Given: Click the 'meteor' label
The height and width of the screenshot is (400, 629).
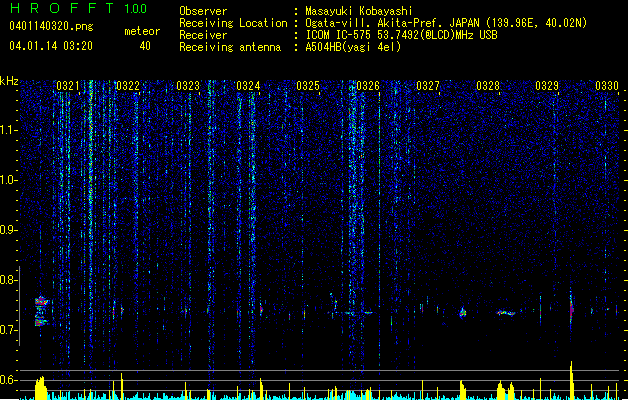Looking at the screenshot, I should click(142, 31).
